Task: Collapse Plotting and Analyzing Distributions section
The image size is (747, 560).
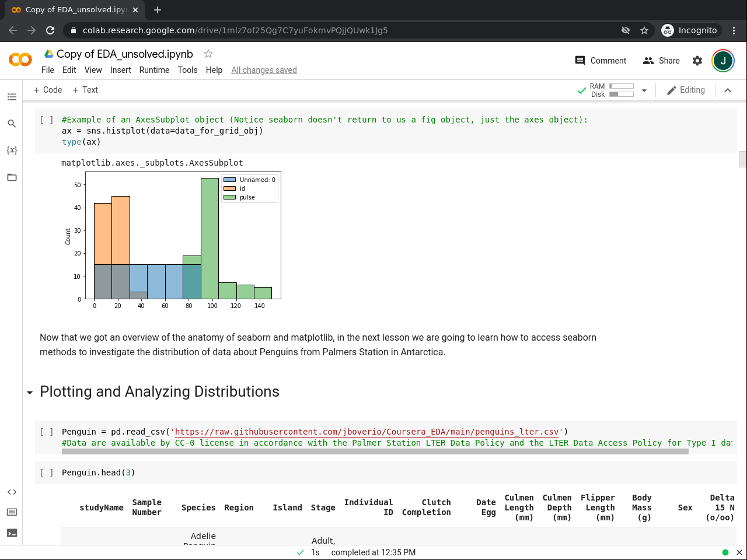Action: click(x=30, y=393)
